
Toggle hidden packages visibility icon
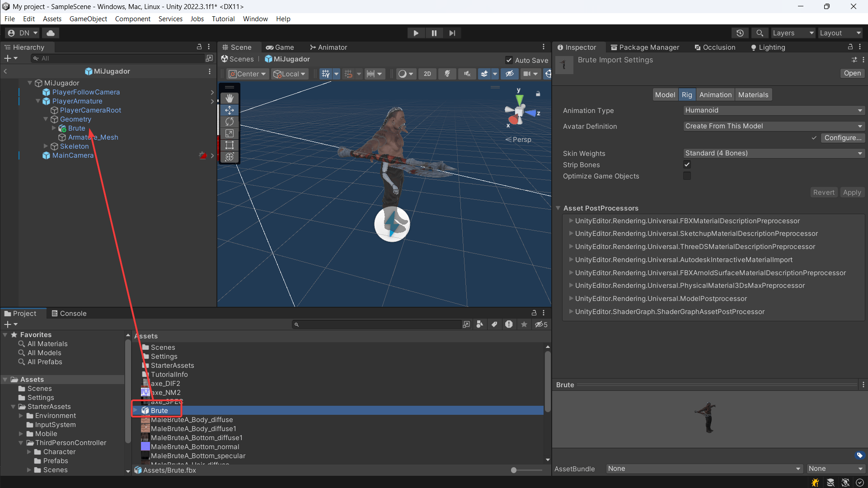(541, 324)
